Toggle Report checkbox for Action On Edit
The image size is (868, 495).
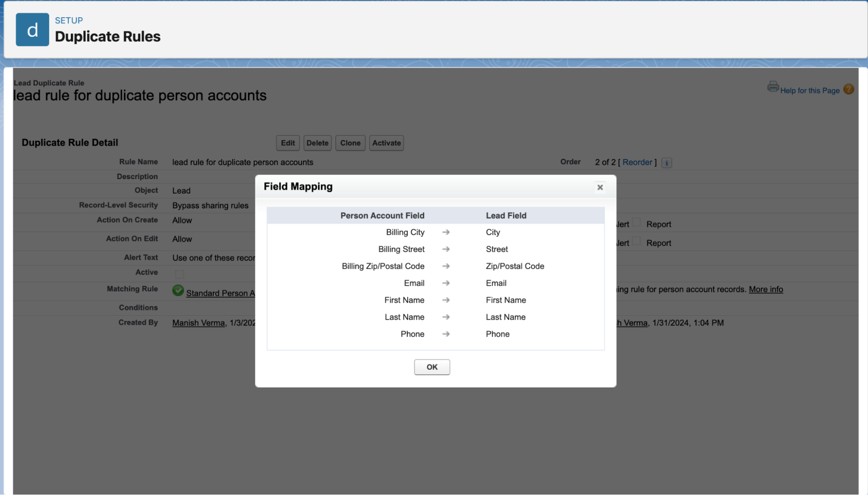(x=636, y=242)
